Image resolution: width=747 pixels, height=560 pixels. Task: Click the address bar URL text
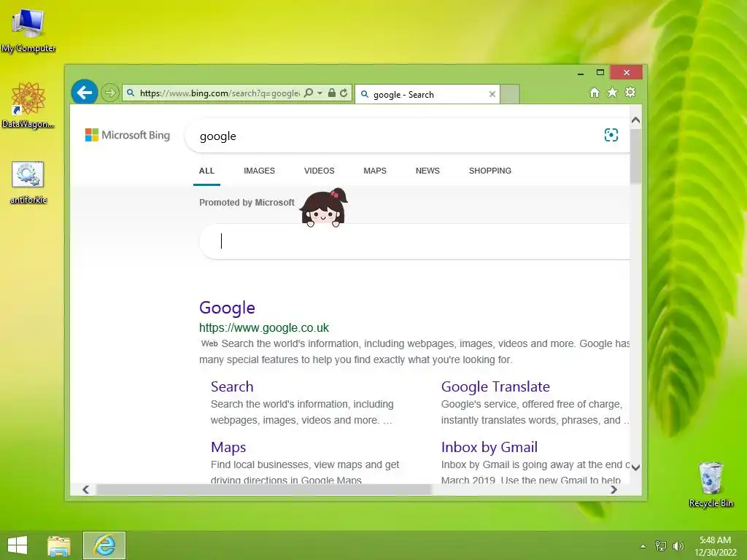pos(220,93)
